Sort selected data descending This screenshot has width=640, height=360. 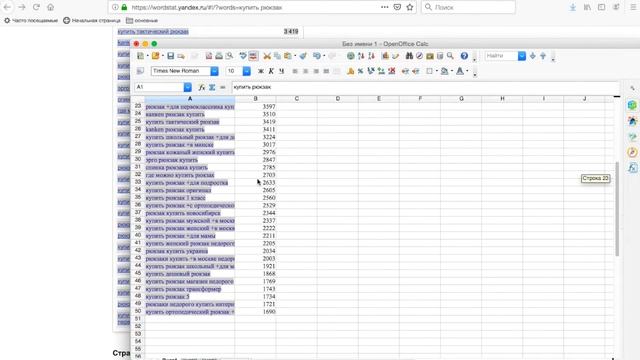[x=371, y=56]
